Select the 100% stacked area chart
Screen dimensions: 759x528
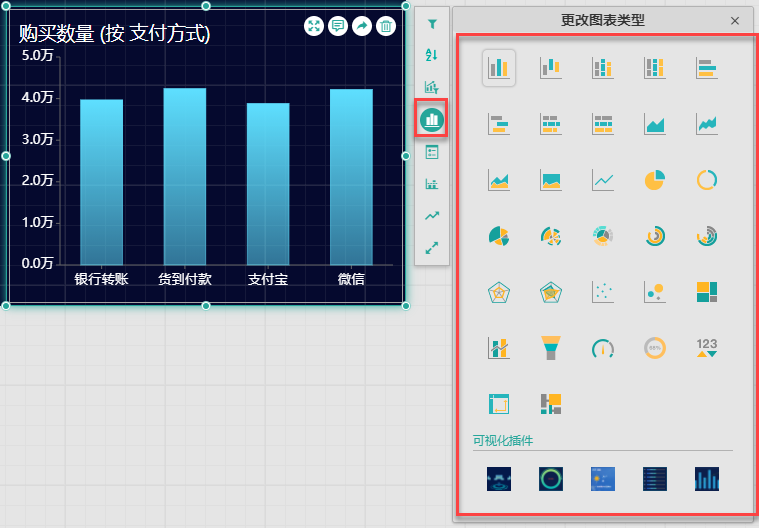tap(551, 180)
